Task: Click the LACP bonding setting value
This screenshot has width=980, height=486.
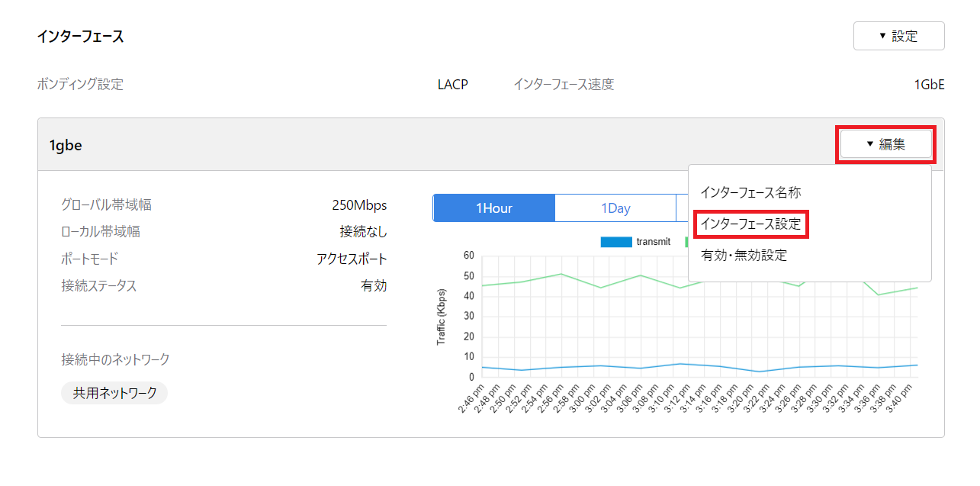Action: pyautogui.click(x=452, y=85)
